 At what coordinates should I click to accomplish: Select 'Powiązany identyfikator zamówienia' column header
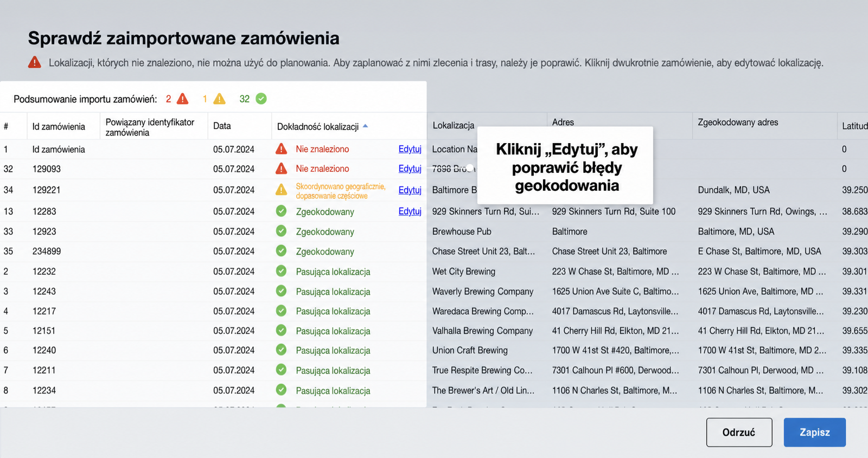pyautogui.click(x=150, y=127)
